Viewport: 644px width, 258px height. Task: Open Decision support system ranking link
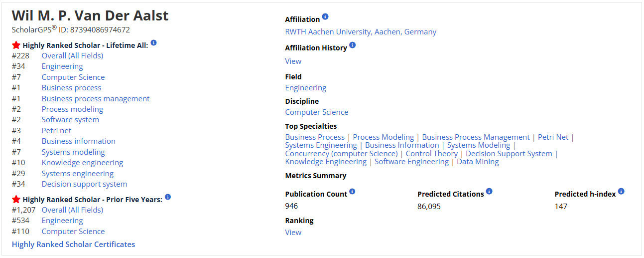click(84, 184)
